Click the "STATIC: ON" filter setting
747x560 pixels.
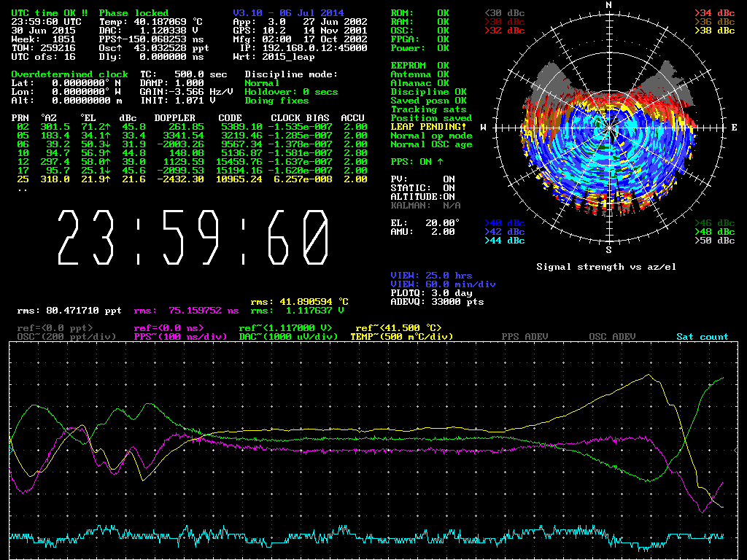422,188
